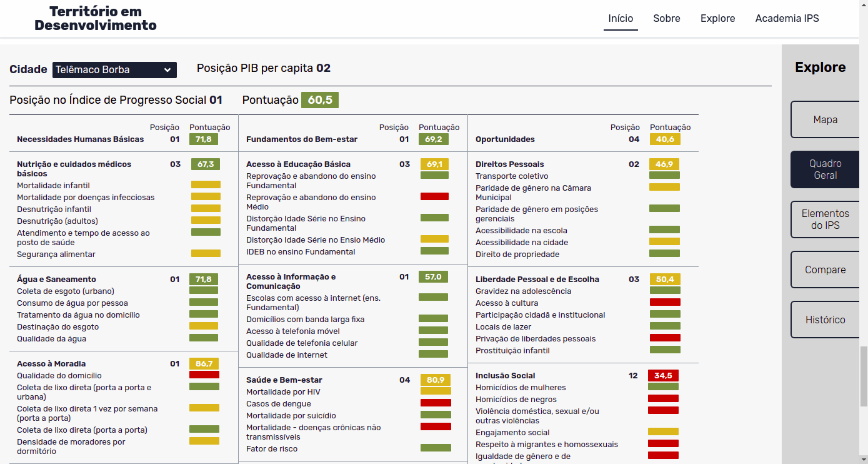This screenshot has width=868, height=464.
Task: Click the Água e Saneamento heading
Action: pyautogui.click(x=56, y=280)
